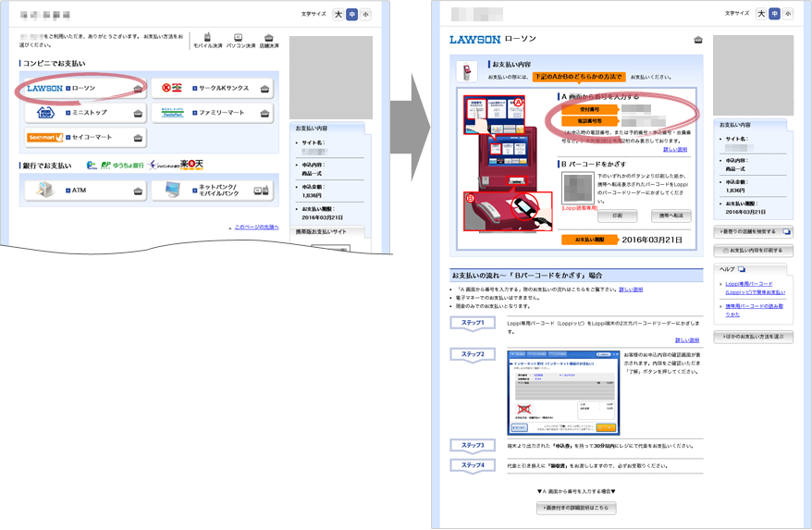The image size is (812, 530).
Task: Open 詳しい説明 link in payment flow bullets
Action: point(631,290)
